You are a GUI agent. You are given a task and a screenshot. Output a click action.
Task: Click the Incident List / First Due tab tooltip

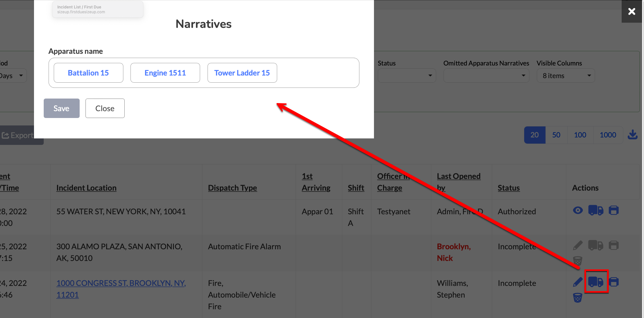pos(97,9)
